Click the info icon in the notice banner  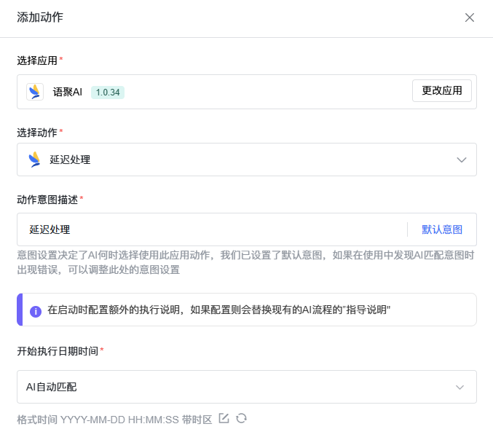coord(36,312)
